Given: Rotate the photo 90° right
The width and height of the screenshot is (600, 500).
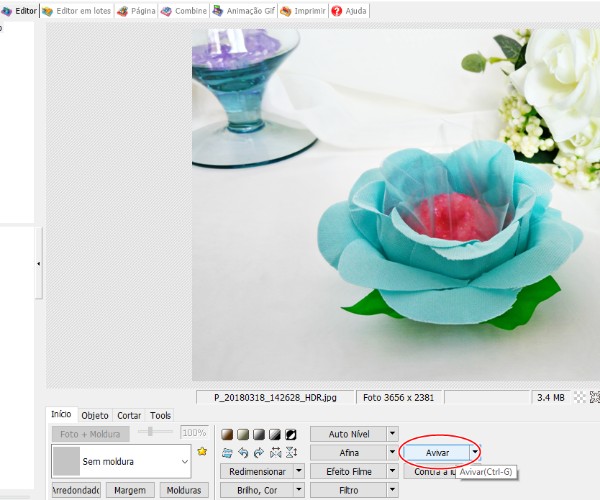Looking at the screenshot, I should point(259,453).
